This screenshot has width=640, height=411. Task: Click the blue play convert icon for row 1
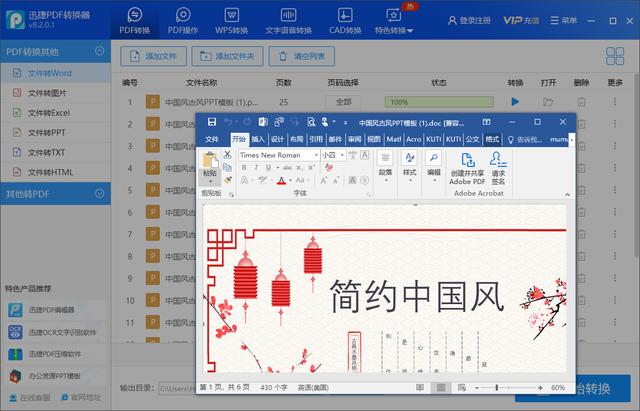(x=515, y=102)
